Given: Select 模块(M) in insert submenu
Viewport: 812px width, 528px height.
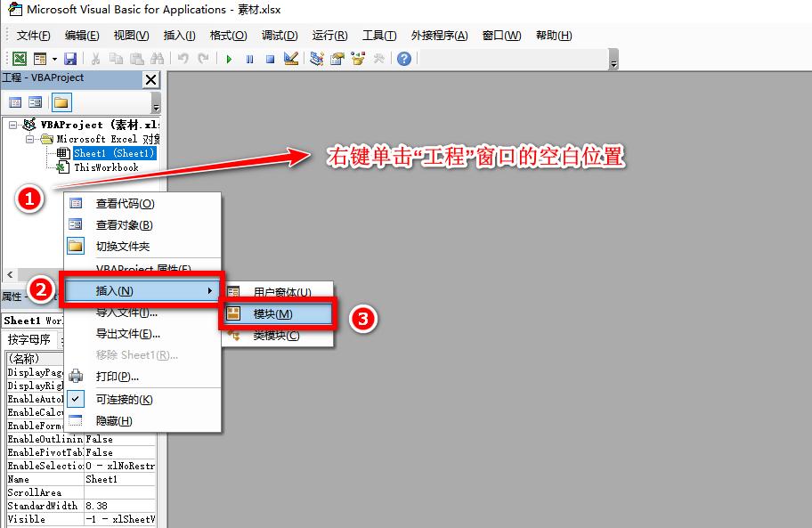Looking at the screenshot, I should pos(278,313).
